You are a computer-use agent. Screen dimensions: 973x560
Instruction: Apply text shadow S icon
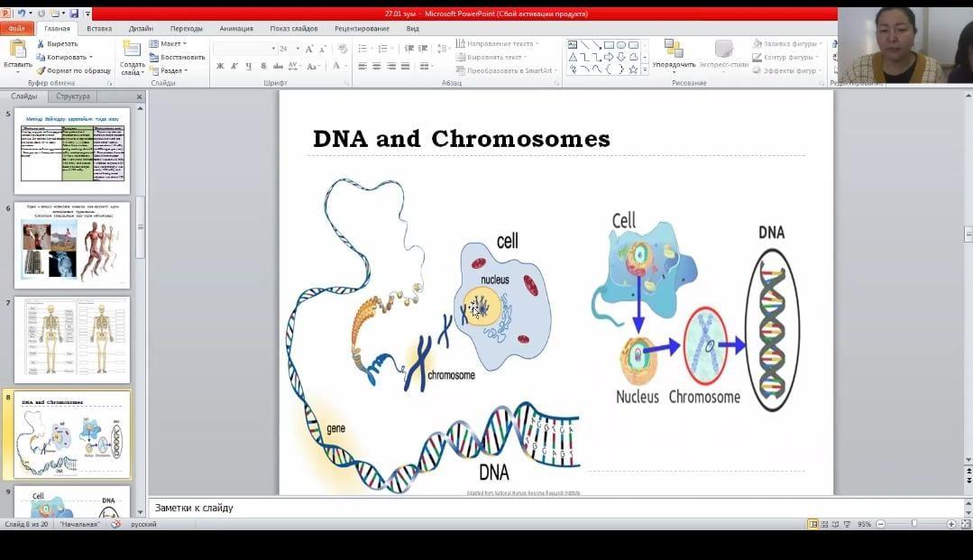coord(263,66)
